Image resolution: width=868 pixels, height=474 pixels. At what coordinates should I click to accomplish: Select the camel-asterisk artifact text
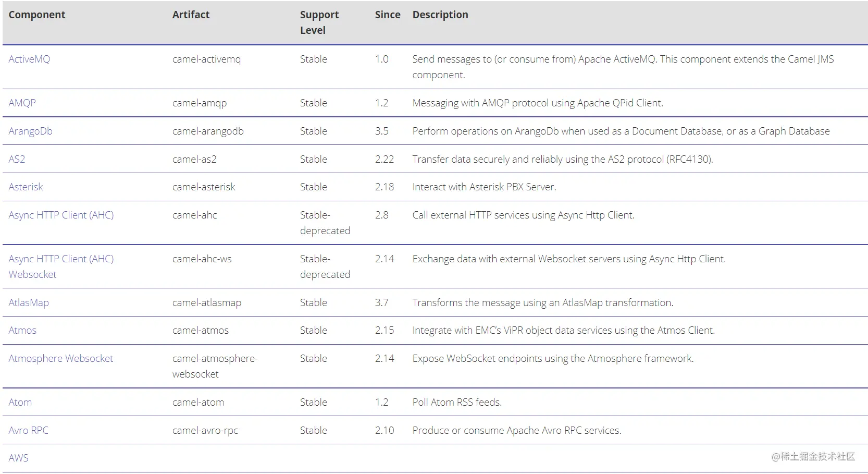coord(204,187)
